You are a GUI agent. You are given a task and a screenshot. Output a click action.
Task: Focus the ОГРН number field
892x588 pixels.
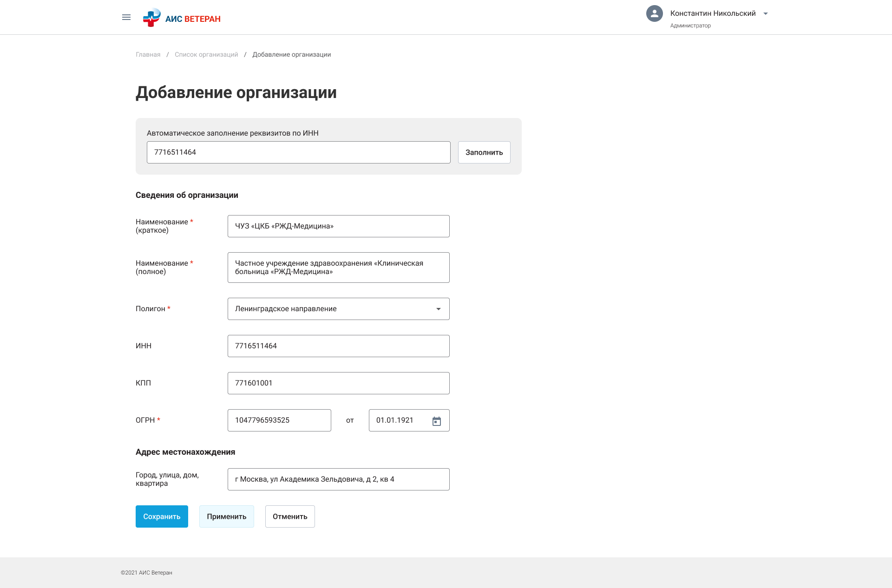[279, 420]
